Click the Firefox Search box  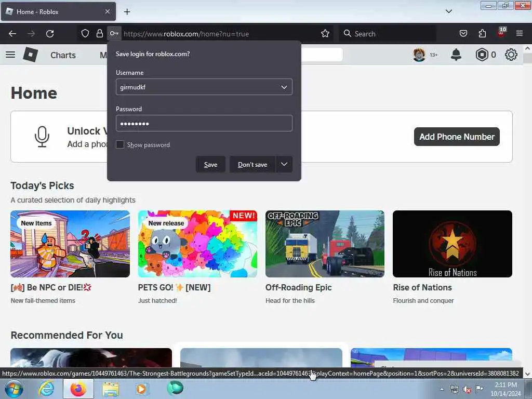click(x=388, y=34)
